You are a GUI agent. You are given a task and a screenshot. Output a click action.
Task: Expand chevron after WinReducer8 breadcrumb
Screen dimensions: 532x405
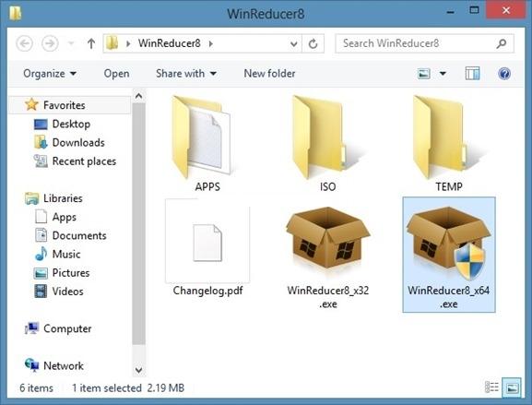point(211,43)
